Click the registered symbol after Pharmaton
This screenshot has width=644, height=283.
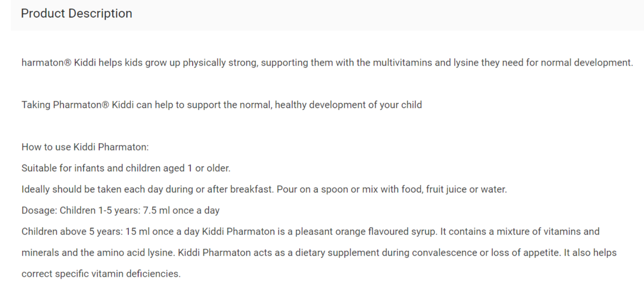pos(105,105)
